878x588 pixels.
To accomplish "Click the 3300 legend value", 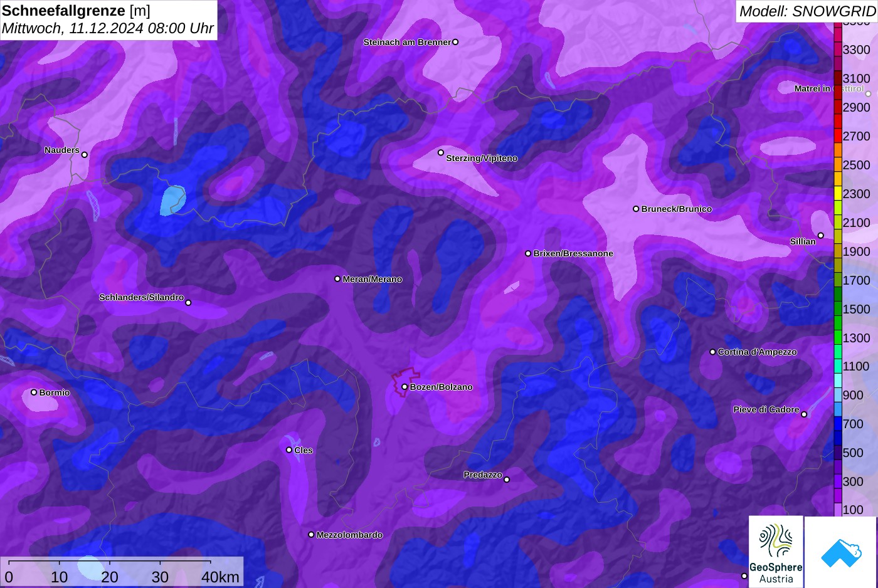I will pyautogui.click(x=857, y=50).
